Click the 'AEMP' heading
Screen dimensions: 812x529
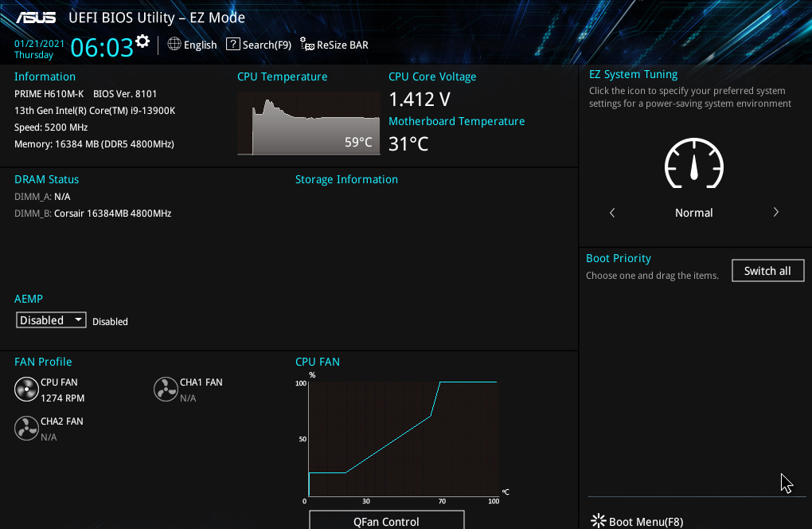pos(29,299)
